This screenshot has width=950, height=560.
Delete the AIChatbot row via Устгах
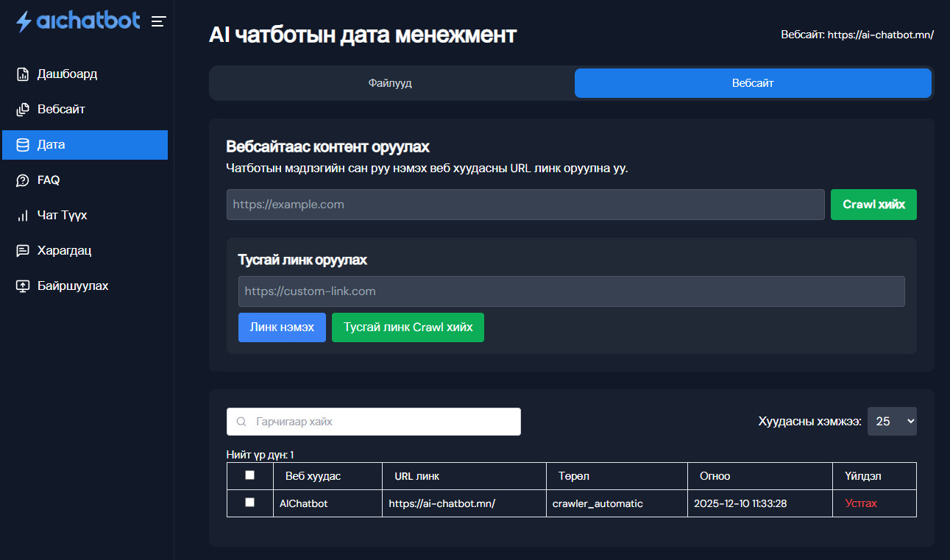861,503
